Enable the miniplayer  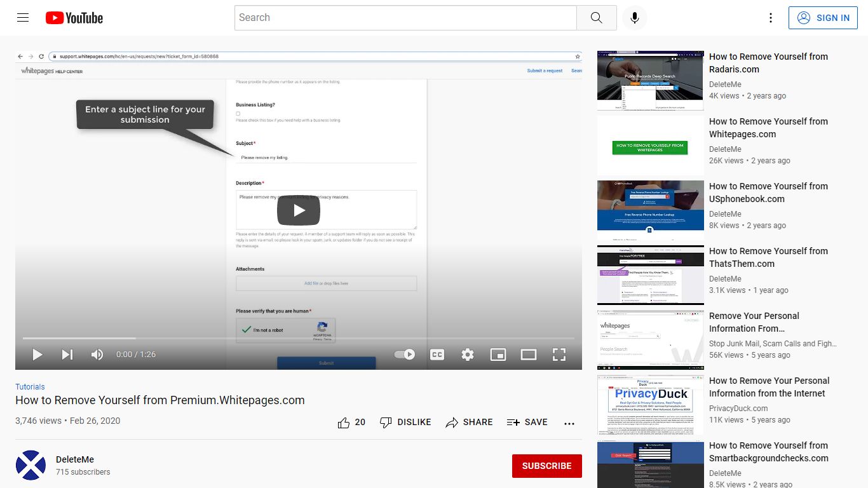[498, 355]
